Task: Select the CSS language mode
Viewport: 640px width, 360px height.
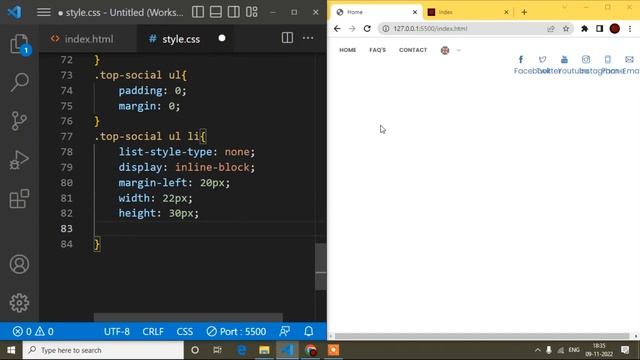Action: pyautogui.click(x=185, y=331)
